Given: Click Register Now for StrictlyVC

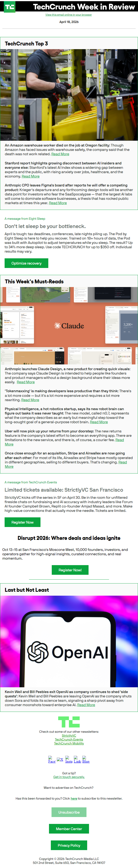Looking at the screenshot, I should tap(23, 522).
